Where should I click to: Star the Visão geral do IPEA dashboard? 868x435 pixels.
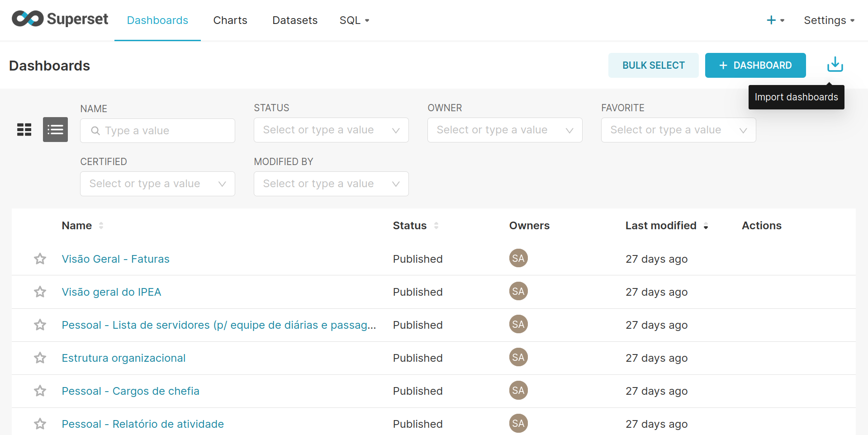(40, 292)
